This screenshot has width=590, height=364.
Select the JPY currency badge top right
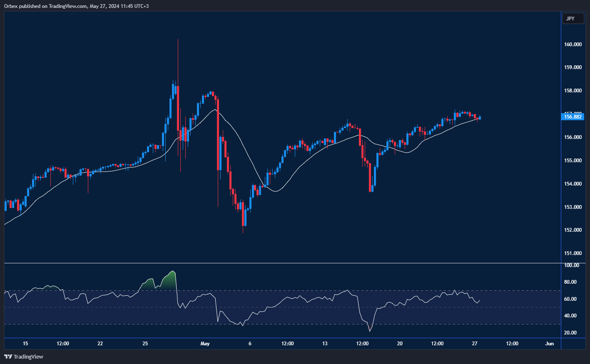pos(573,18)
